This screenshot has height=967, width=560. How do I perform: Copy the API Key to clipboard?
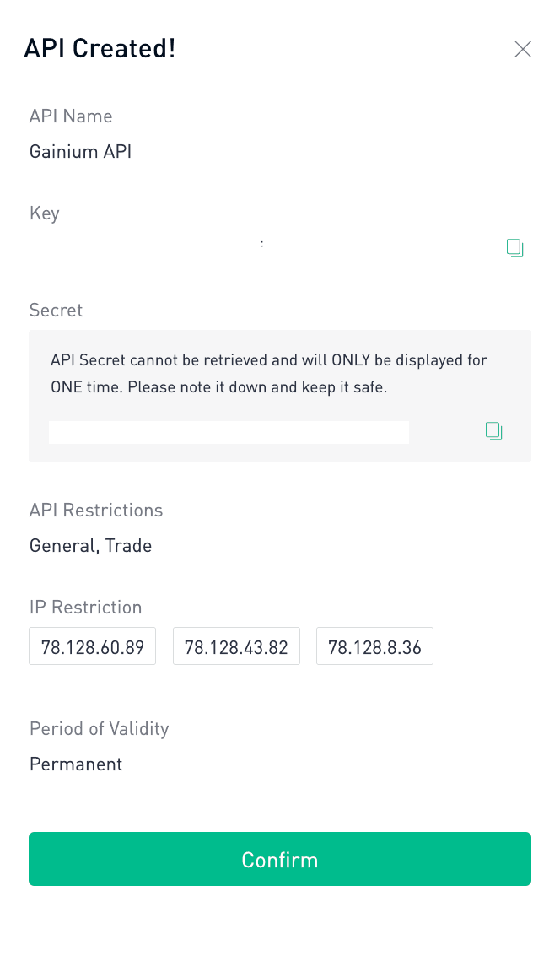(x=514, y=248)
